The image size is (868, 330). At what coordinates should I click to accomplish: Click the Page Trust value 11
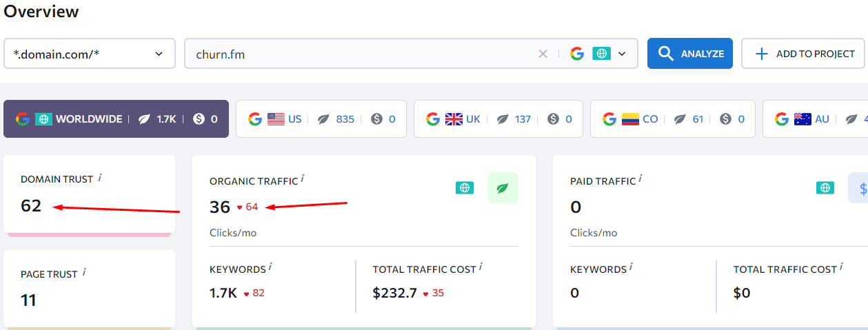pyautogui.click(x=28, y=300)
